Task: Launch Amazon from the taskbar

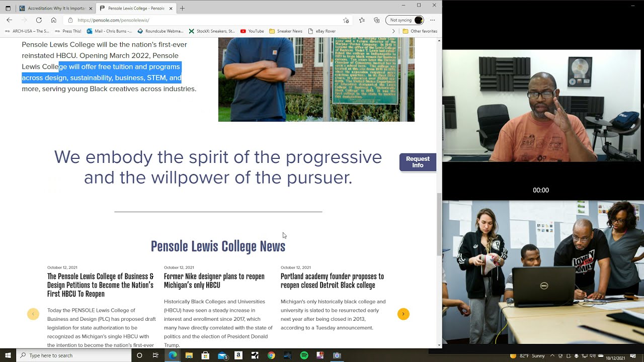Action: pyautogui.click(x=238, y=355)
